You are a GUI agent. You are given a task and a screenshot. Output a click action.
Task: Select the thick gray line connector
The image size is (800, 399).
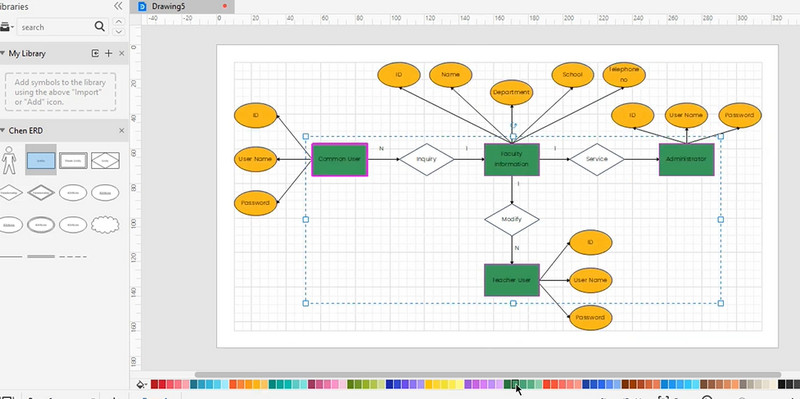click(41, 257)
